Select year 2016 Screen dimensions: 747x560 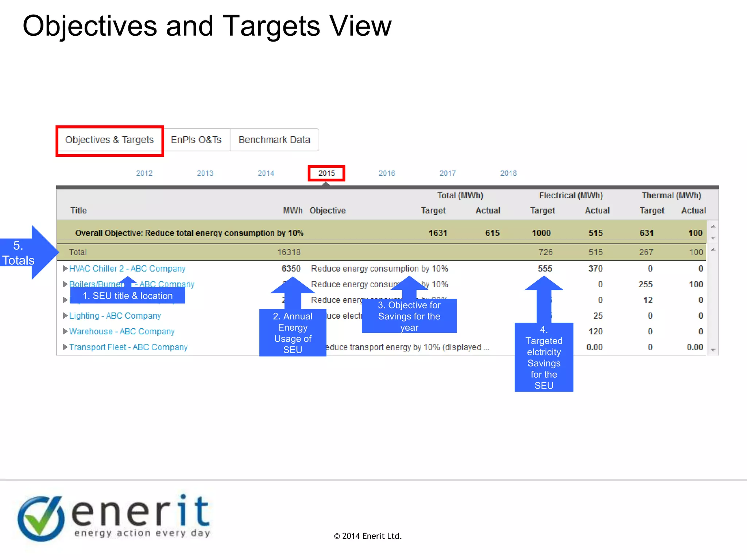pos(387,173)
